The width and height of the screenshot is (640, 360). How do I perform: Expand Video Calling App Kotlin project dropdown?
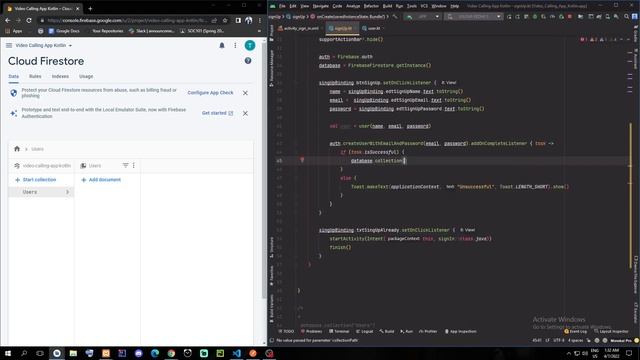(x=70, y=46)
